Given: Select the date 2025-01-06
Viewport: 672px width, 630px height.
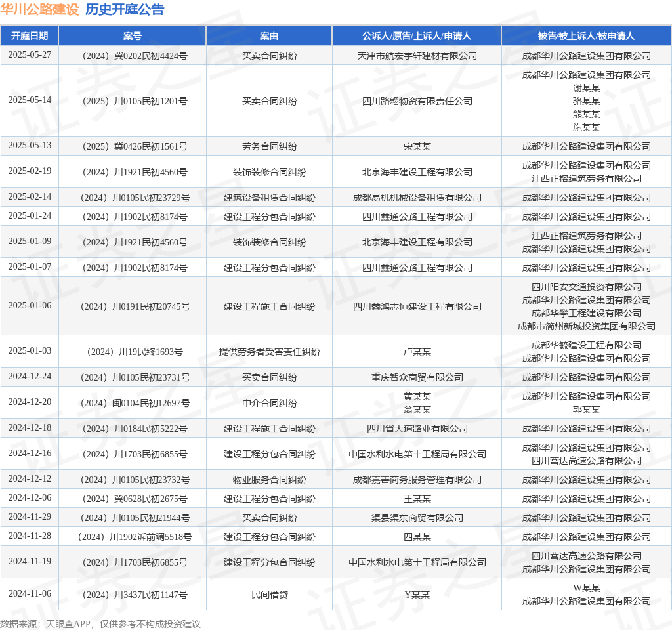Looking at the screenshot, I should coord(30,306).
